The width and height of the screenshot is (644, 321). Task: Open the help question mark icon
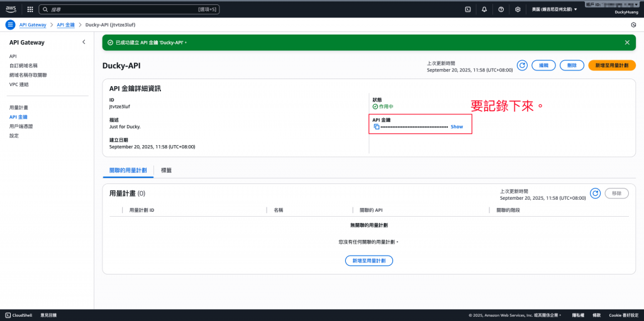tap(501, 9)
